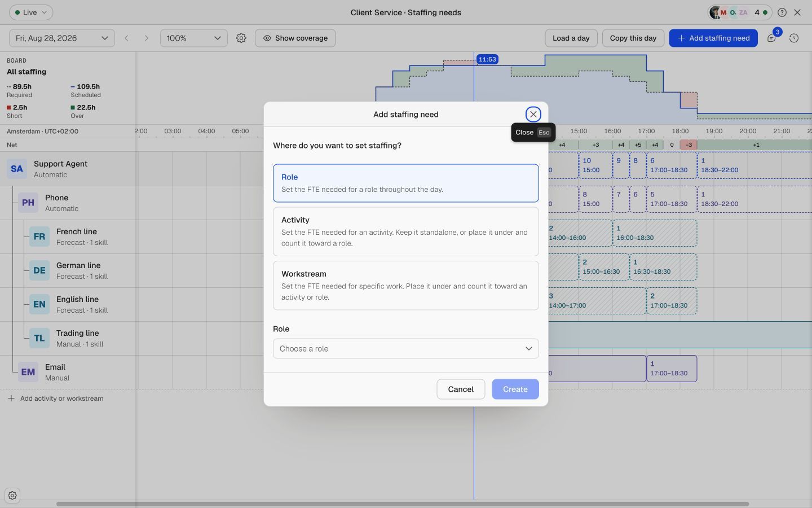This screenshot has width=812, height=508.
Task: Open the history clock icon
Action: click(x=794, y=38)
